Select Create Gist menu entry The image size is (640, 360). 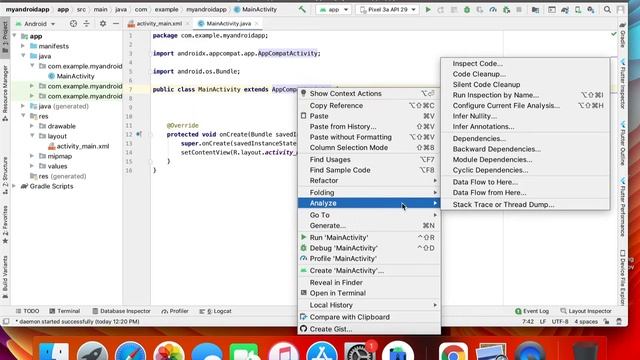click(x=369, y=329)
